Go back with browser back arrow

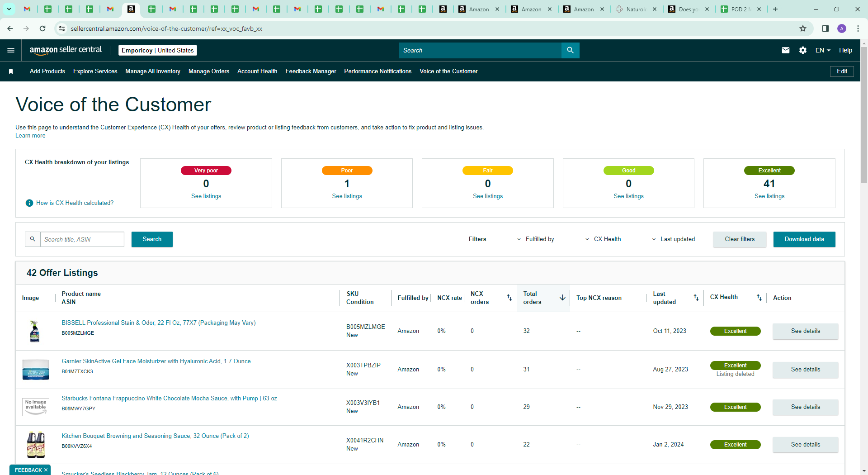tap(10, 28)
